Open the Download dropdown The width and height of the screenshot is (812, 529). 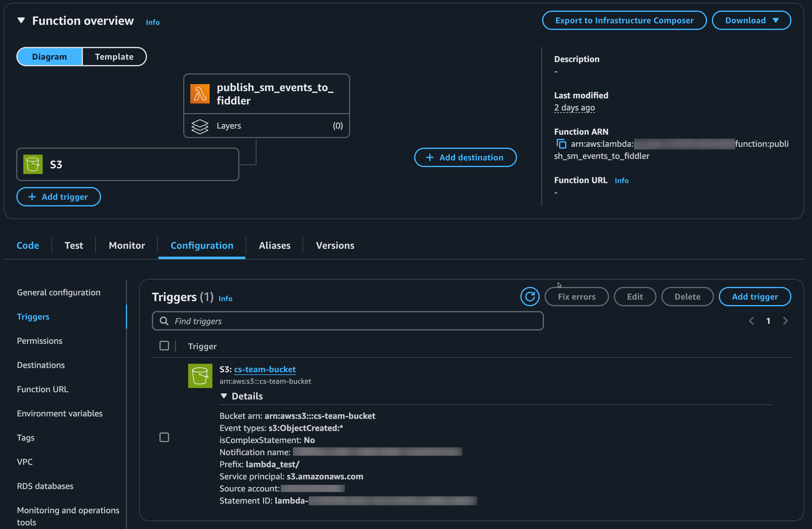(751, 20)
